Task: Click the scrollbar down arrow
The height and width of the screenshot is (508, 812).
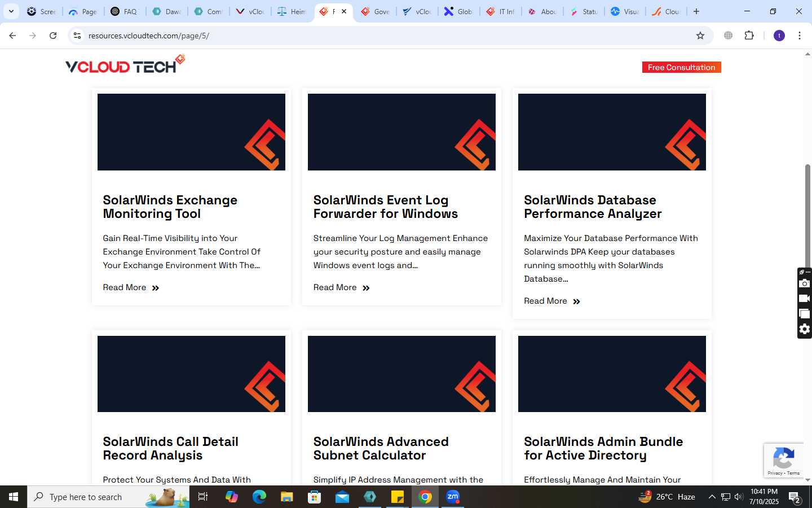Action: pos(807,480)
